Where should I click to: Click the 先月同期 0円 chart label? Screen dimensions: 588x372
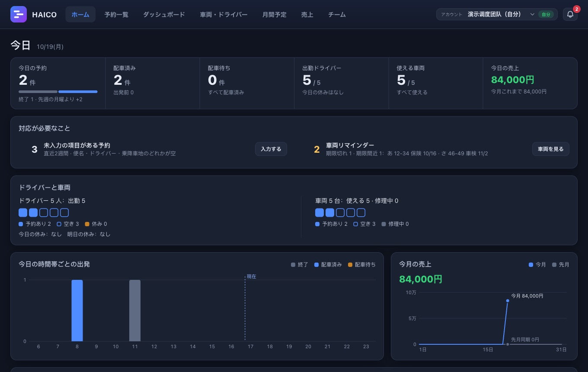click(x=525, y=340)
